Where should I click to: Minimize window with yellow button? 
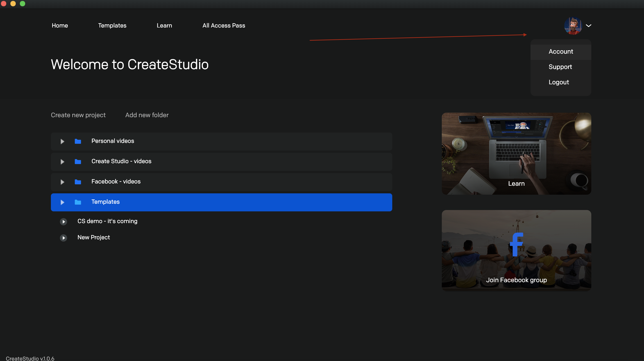(13, 4)
